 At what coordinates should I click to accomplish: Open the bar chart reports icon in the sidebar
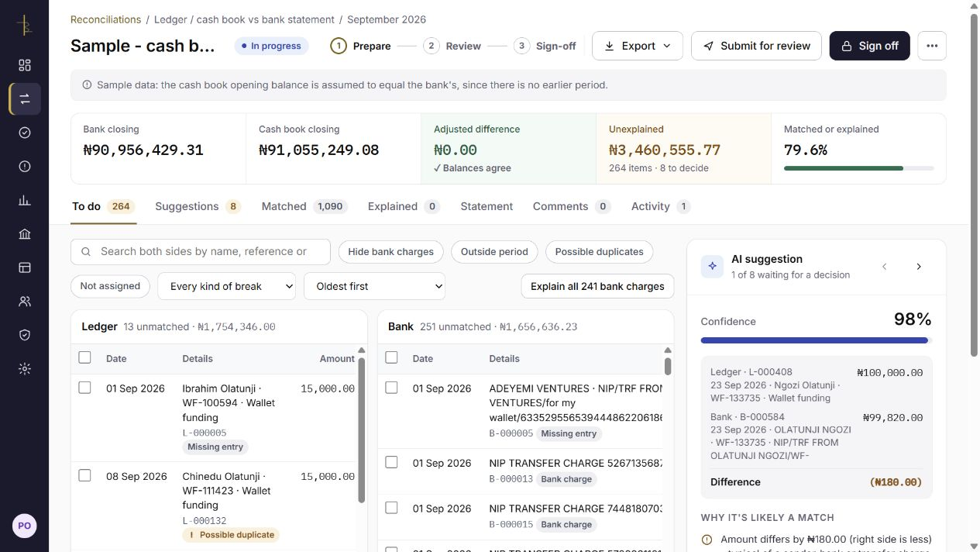[x=25, y=200]
